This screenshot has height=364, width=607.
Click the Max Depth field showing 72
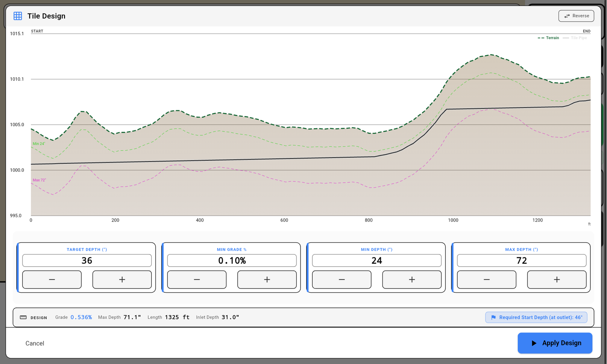522,260
